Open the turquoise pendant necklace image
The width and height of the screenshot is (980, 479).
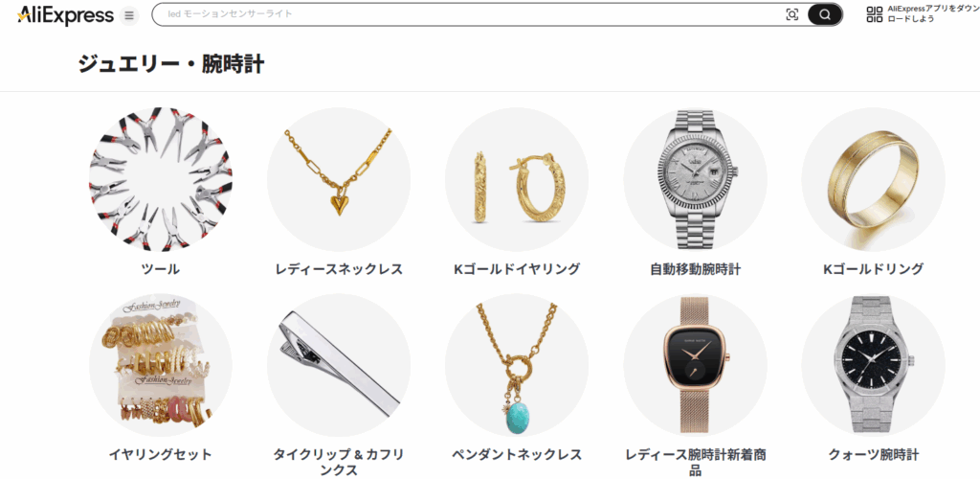click(x=517, y=365)
